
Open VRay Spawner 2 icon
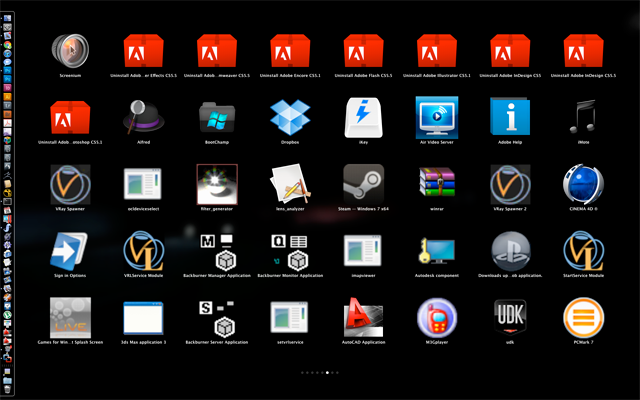510,184
